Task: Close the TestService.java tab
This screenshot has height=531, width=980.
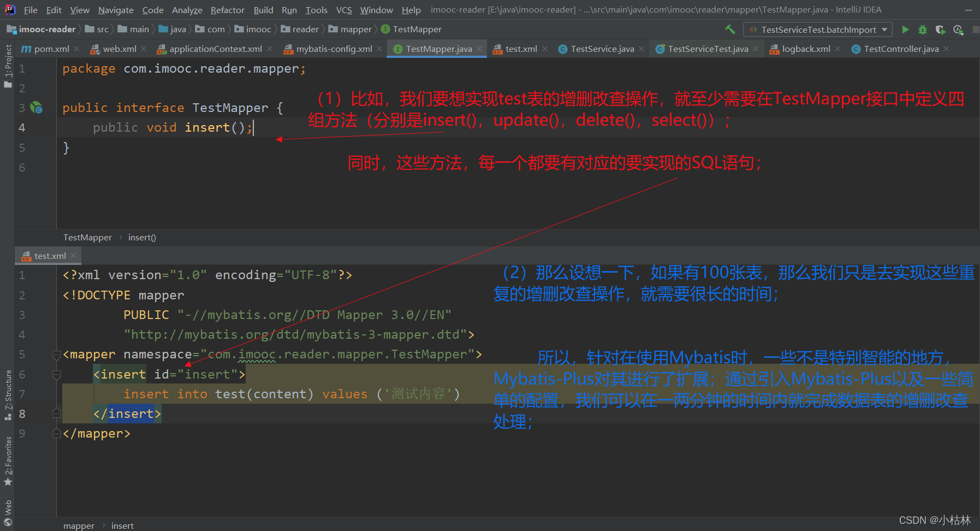Action: point(642,49)
